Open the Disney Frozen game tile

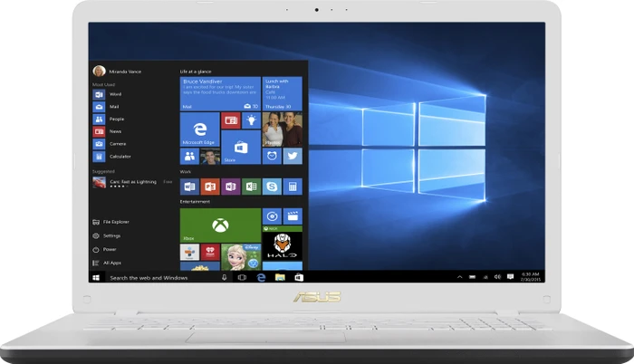[x=241, y=257]
